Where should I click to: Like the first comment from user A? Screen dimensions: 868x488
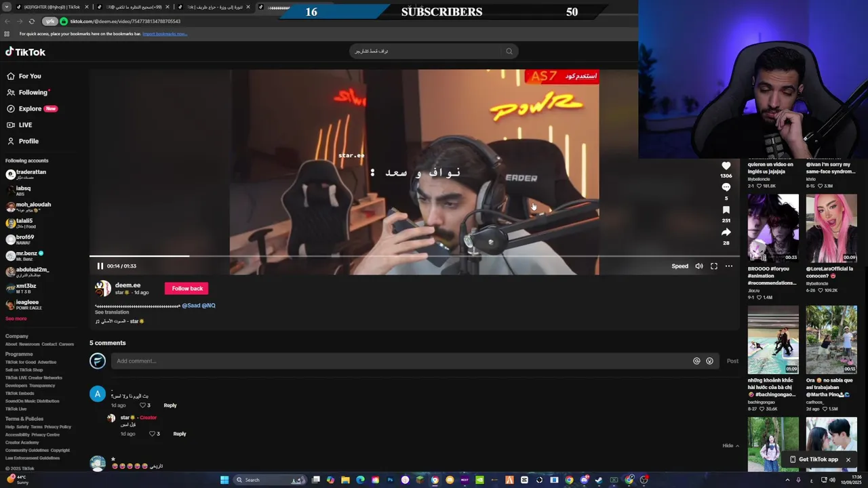tap(143, 405)
